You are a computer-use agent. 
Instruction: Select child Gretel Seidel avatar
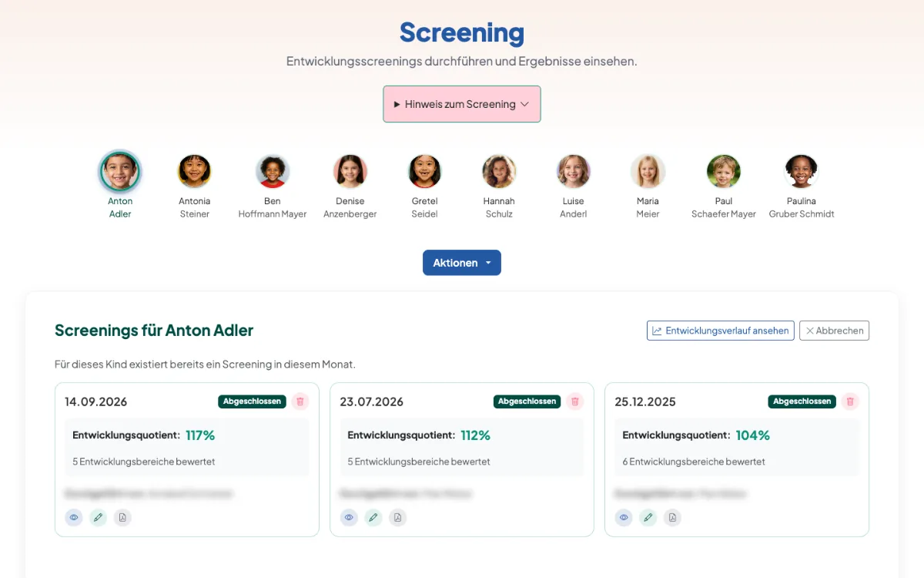pyautogui.click(x=424, y=171)
